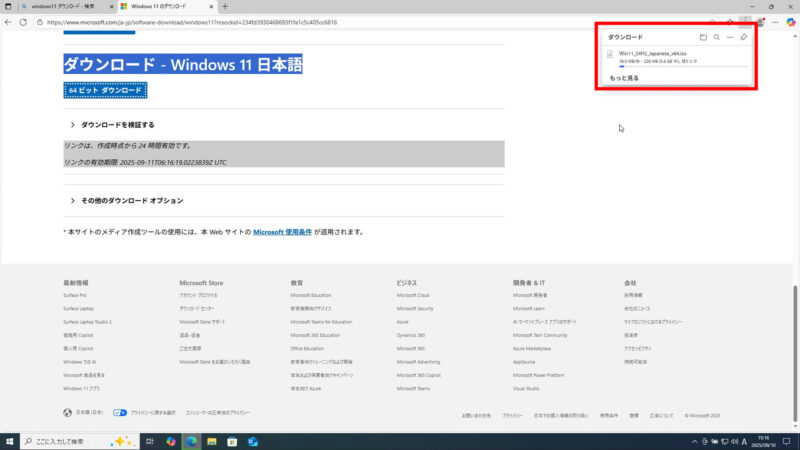The height and width of the screenshot is (450, 800).
Task: Open File Explorer from the taskbar
Action: coord(210,441)
